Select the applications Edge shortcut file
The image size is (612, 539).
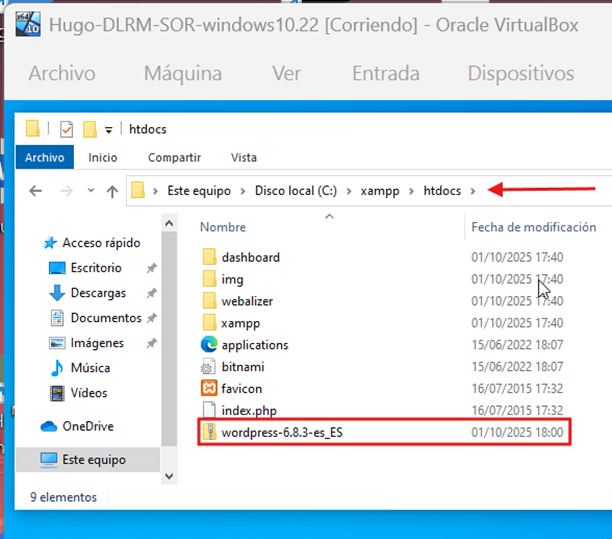(x=254, y=345)
